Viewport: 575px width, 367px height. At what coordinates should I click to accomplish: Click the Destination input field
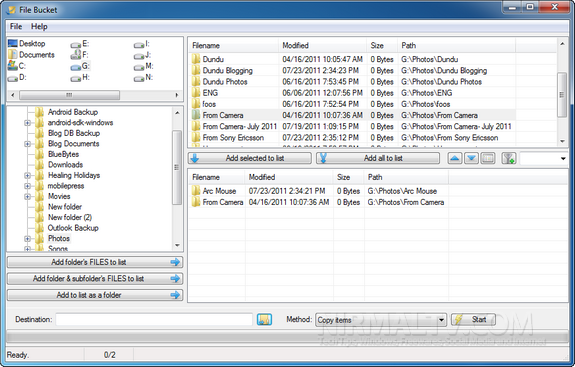[154, 319]
